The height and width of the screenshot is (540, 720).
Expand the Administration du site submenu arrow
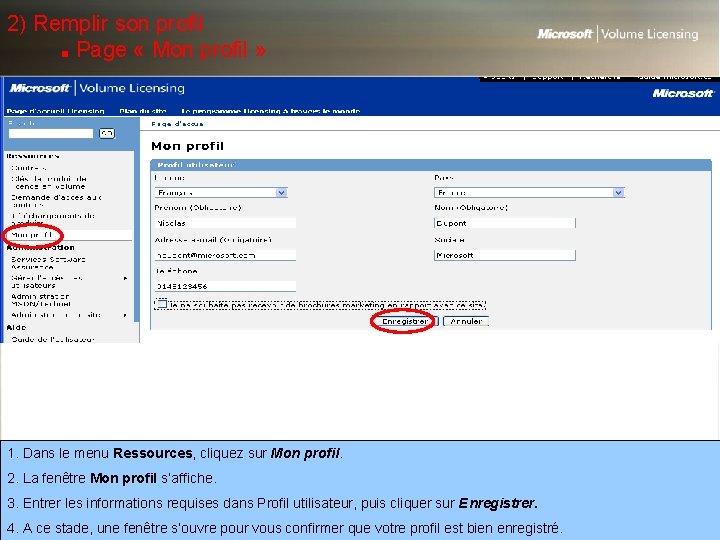(125, 315)
